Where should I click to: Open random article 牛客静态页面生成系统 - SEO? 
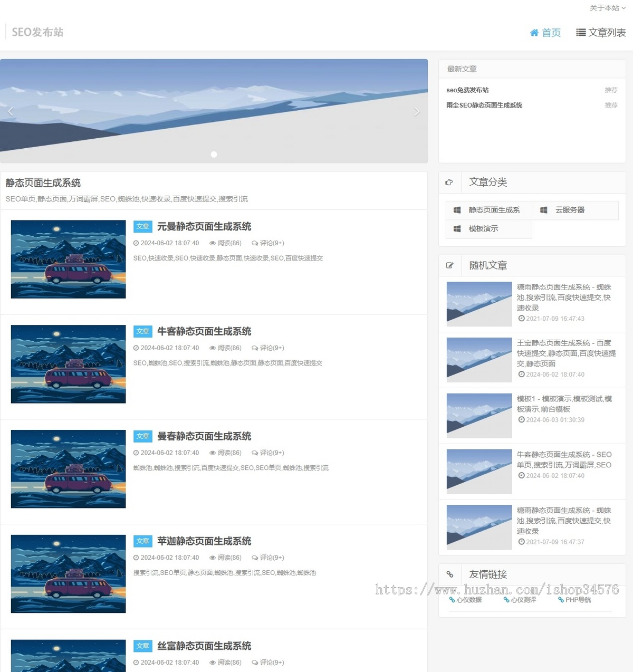click(x=564, y=460)
